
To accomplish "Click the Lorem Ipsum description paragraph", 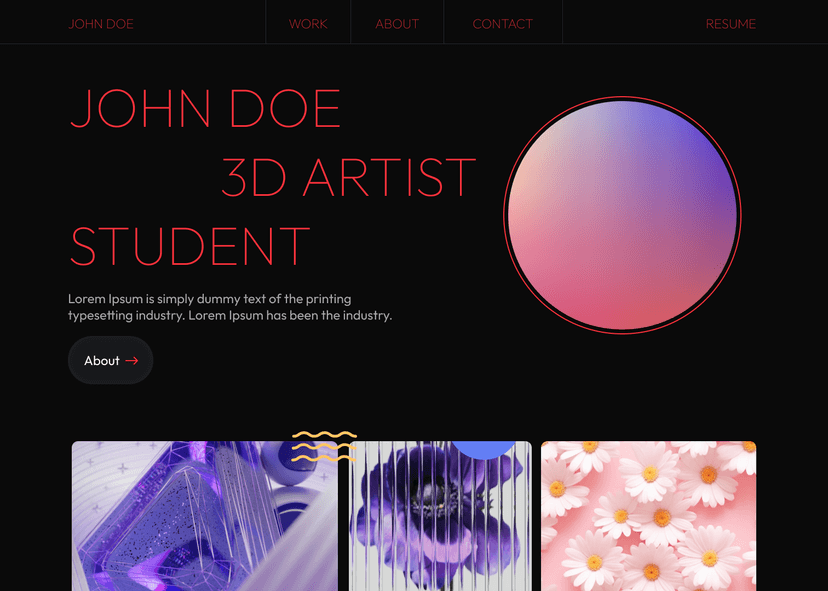I will (230, 307).
